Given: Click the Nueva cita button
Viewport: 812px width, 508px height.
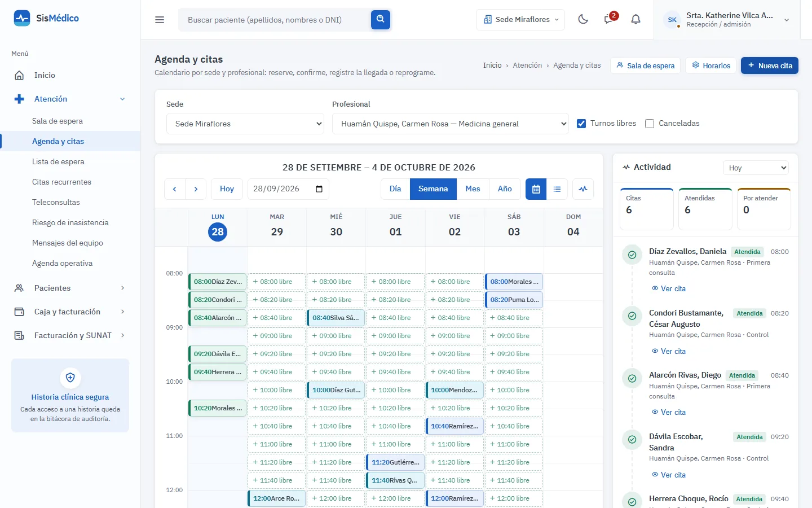Looking at the screenshot, I should pyautogui.click(x=770, y=65).
